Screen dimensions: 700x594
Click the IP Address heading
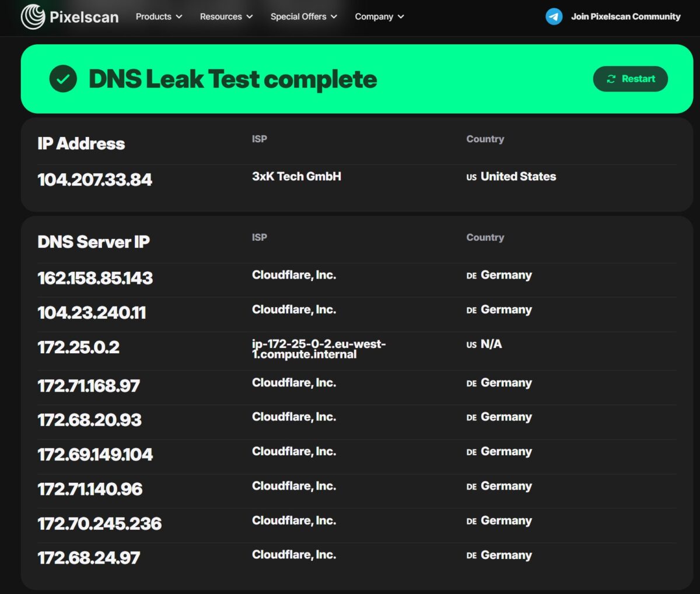81,143
